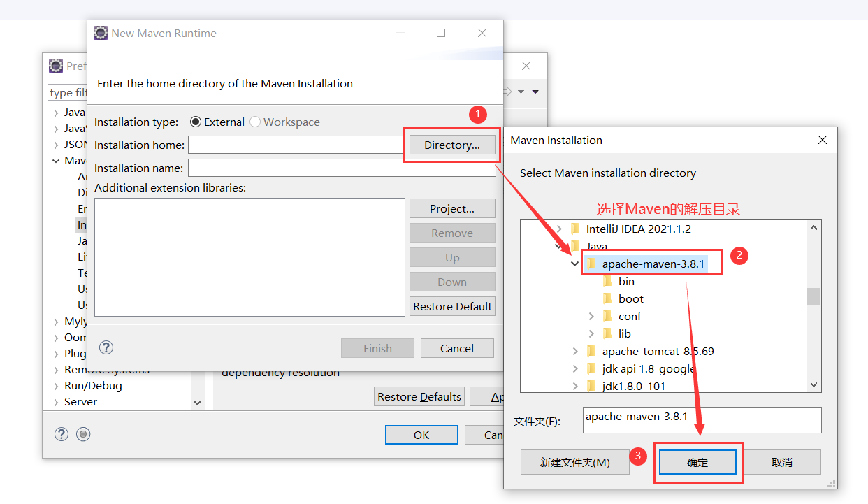The image size is (868, 504).
Task: Click the 新建文件夹(M) button
Action: click(x=574, y=462)
